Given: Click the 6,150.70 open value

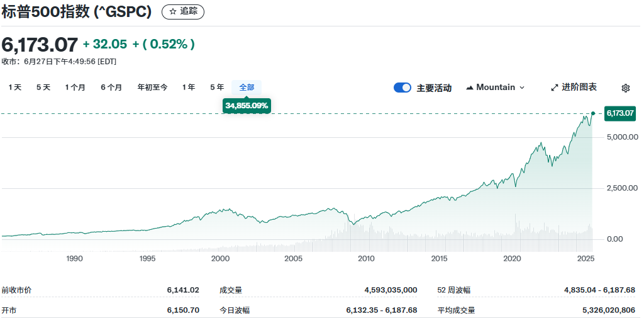Looking at the screenshot, I should [183, 310].
